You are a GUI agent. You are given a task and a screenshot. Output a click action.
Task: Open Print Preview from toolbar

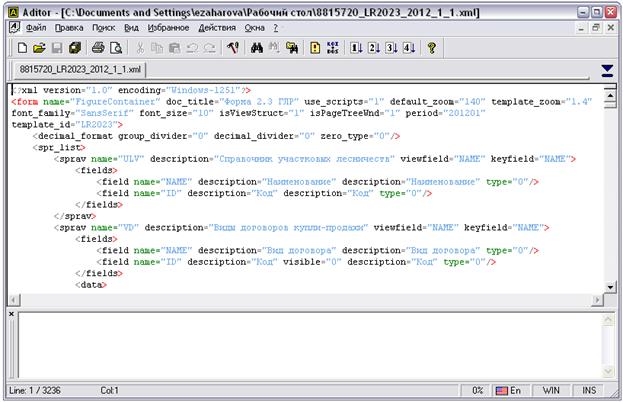point(115,47)
